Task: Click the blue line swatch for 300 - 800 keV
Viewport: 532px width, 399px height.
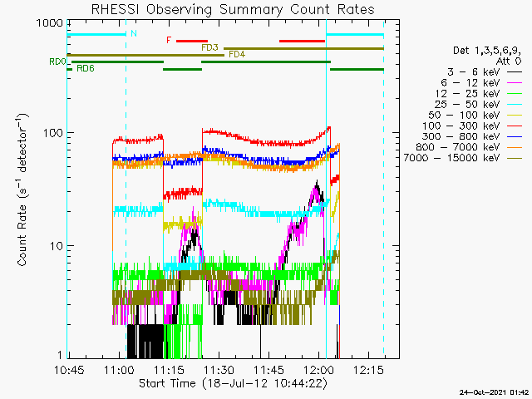Action: [x=515, y=136]
